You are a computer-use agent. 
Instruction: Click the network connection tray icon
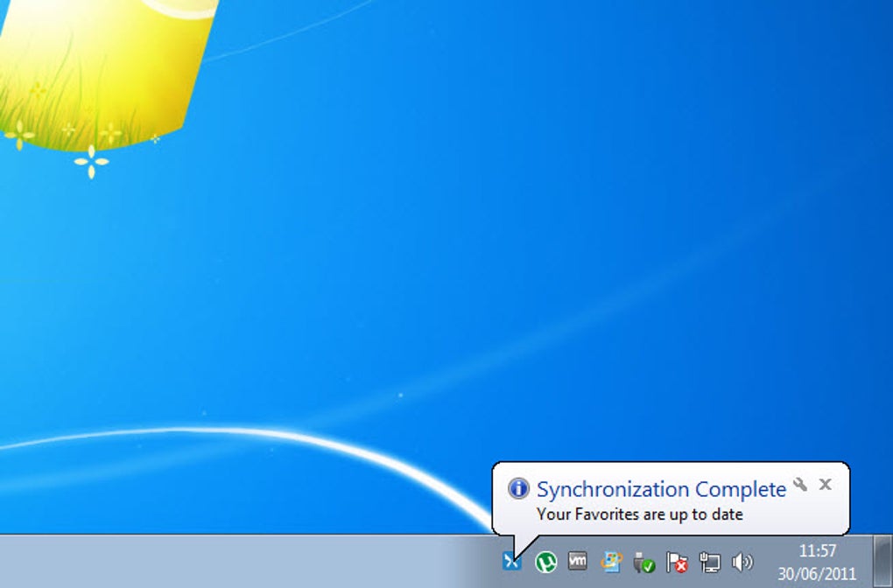pyautogui.click(x=710, y=563)
